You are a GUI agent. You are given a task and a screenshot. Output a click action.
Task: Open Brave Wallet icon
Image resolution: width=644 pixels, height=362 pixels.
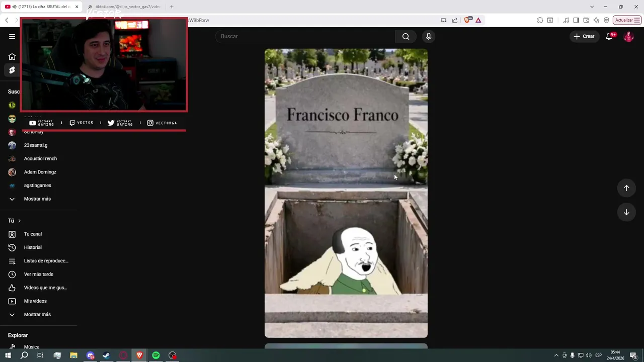(x=586, y=20)
